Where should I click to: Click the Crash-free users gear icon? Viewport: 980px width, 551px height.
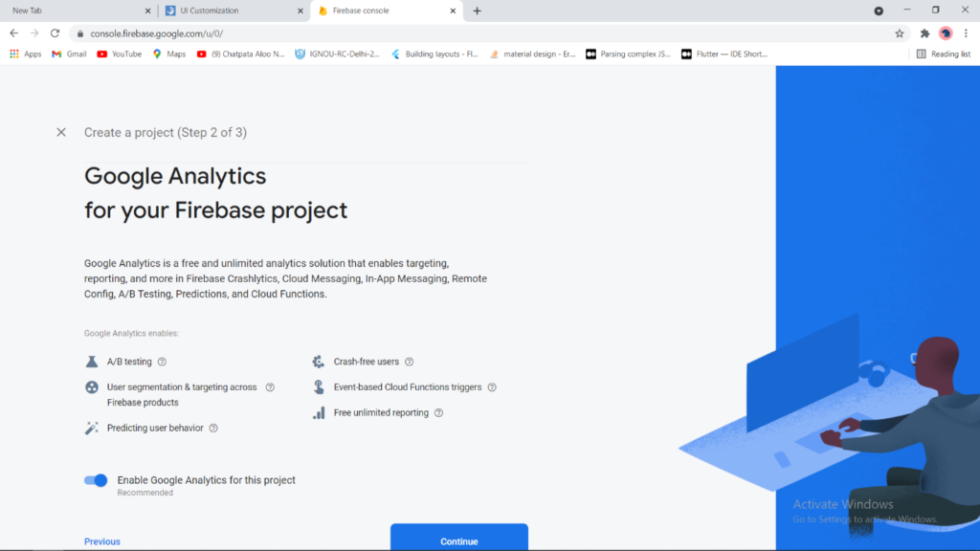319,362
